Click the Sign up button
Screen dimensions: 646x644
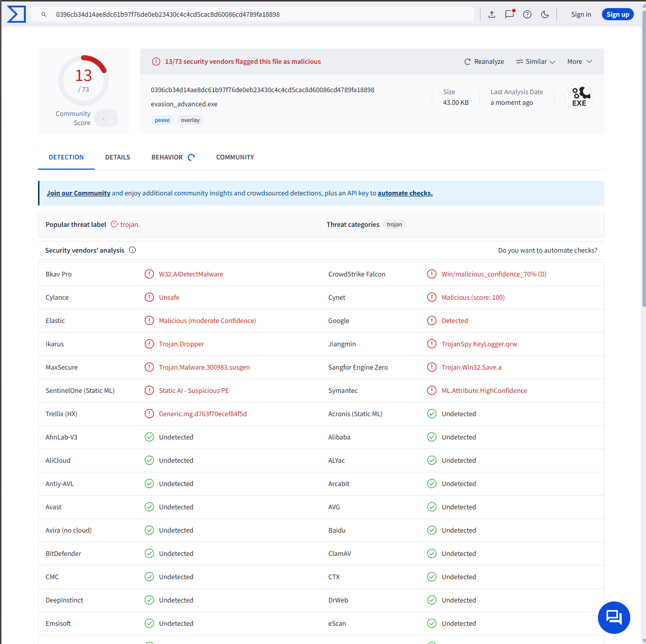[618, 14]
